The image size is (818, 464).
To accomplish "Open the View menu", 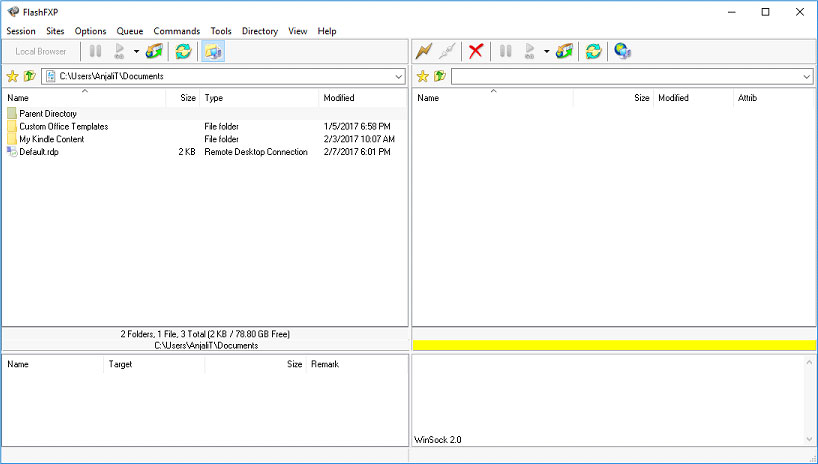I will 298,31.
